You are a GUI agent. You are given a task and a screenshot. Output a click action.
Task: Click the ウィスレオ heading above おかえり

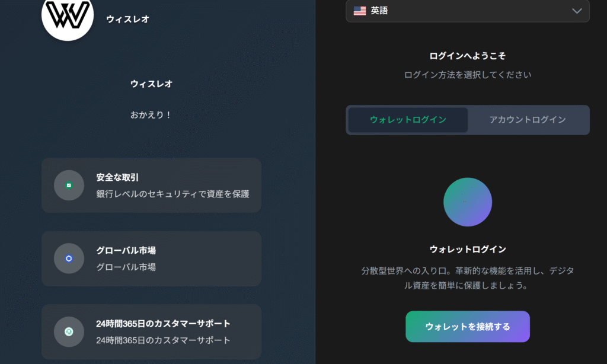click(151, 84)
